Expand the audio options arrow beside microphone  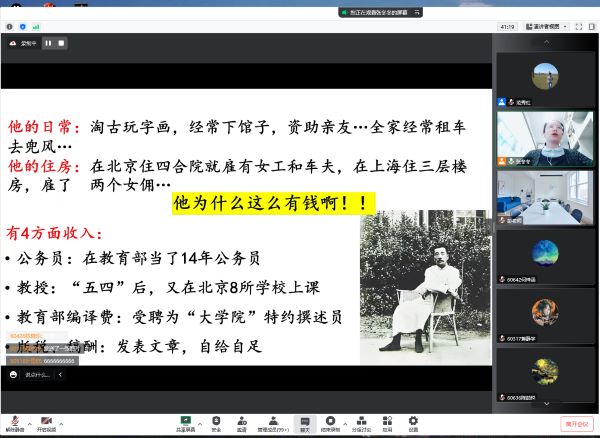(27, 419)
